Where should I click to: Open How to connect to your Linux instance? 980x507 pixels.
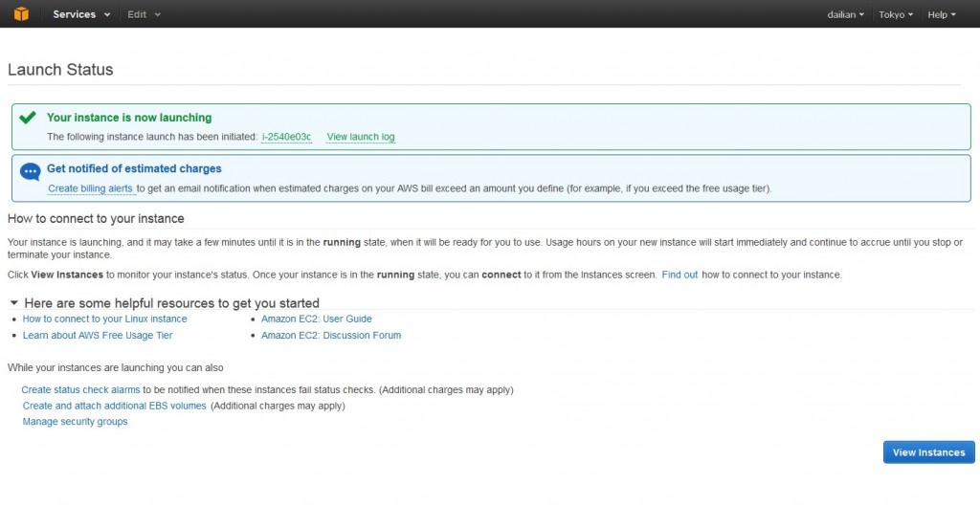104,319
